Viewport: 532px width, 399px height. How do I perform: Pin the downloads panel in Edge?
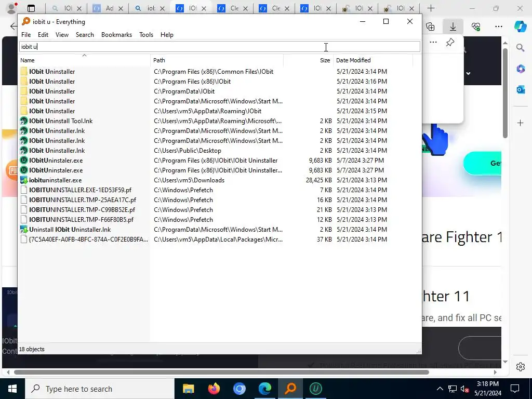pyautogui.click(x=450, y=43)
